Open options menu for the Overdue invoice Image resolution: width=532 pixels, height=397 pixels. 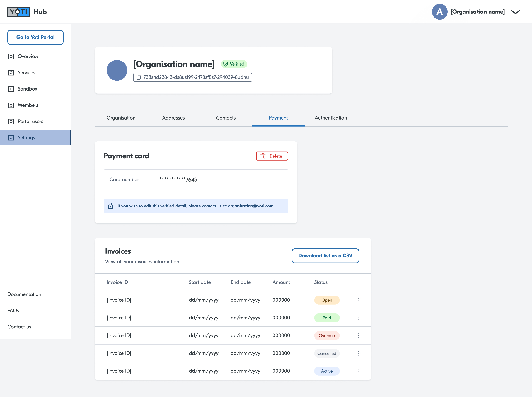[359, 335]
